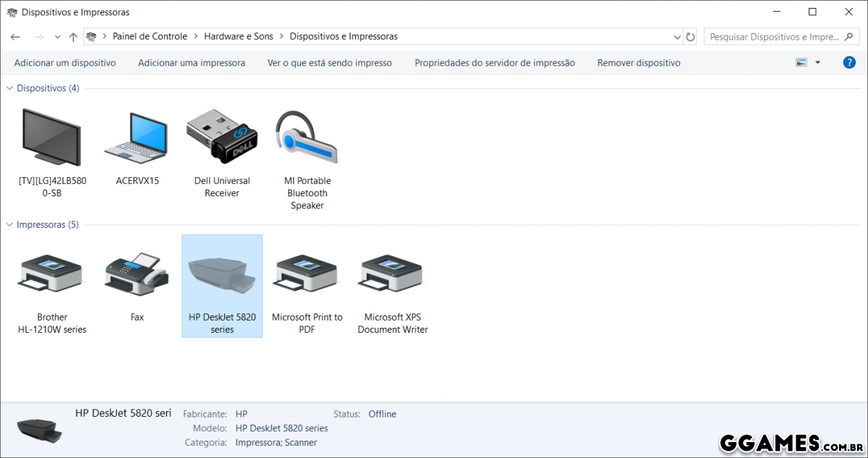
Task: Select the LG 42LB5800 TV device icon
Action: (x=51, y=137)
